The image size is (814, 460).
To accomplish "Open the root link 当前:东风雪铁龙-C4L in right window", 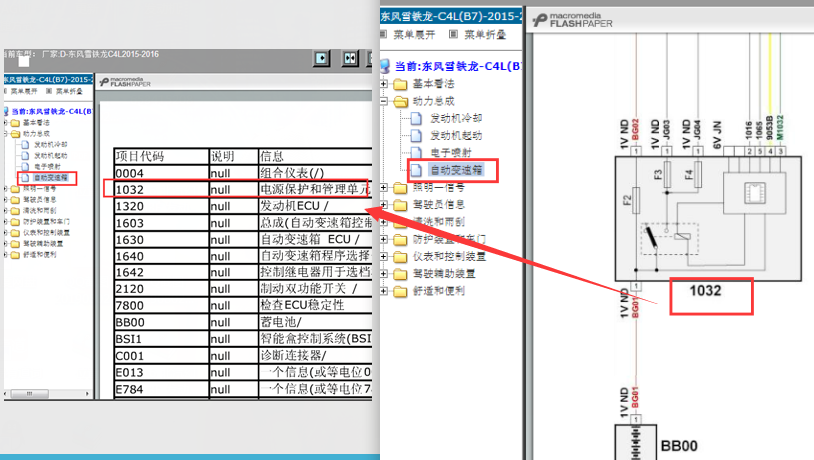I will tap(458, 66).
